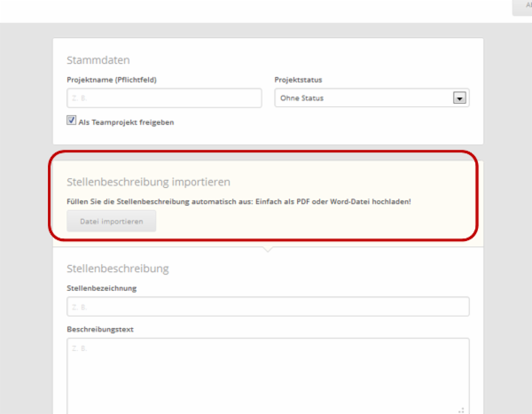The height and width of the screenshot is (414, 532).
Task: Click the 'Stellenbezeichnung' field label
Action: [101, 288]
